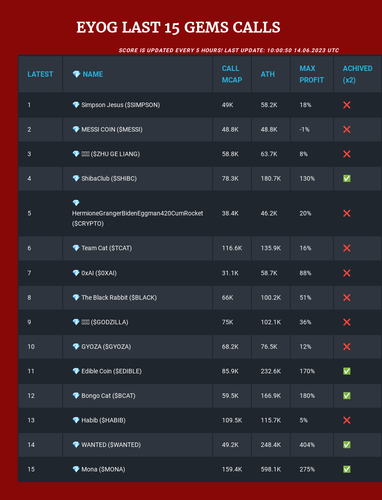
Task: Select the Bongo Cat ($BCAT) name
Action: click(108, 396)
